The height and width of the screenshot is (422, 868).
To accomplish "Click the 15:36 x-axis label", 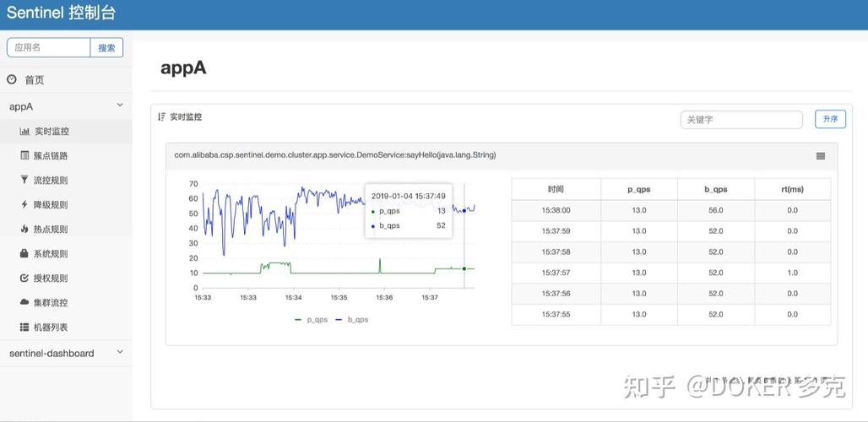I will pos(384,298).
